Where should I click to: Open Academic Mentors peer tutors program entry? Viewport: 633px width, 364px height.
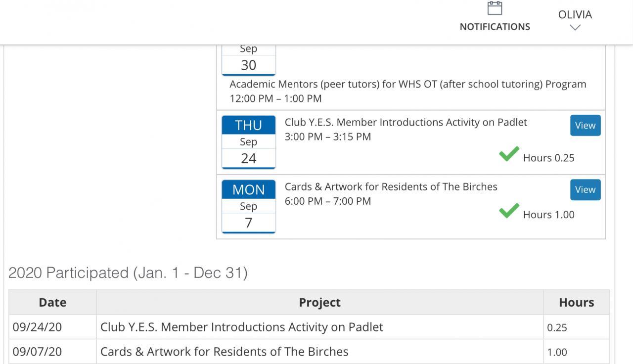tap(407, 84)
